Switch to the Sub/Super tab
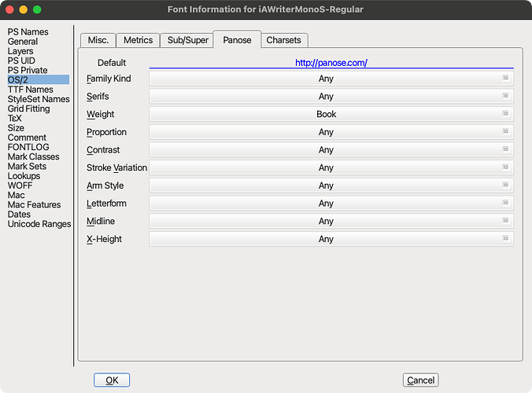The width and height of the screenshot is (532, 393). tap(187, 40)
